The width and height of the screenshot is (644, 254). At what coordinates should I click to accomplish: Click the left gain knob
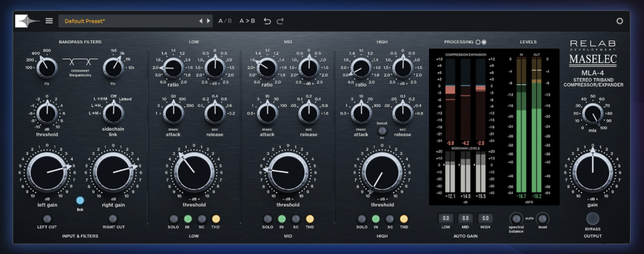tap(47, 172)
